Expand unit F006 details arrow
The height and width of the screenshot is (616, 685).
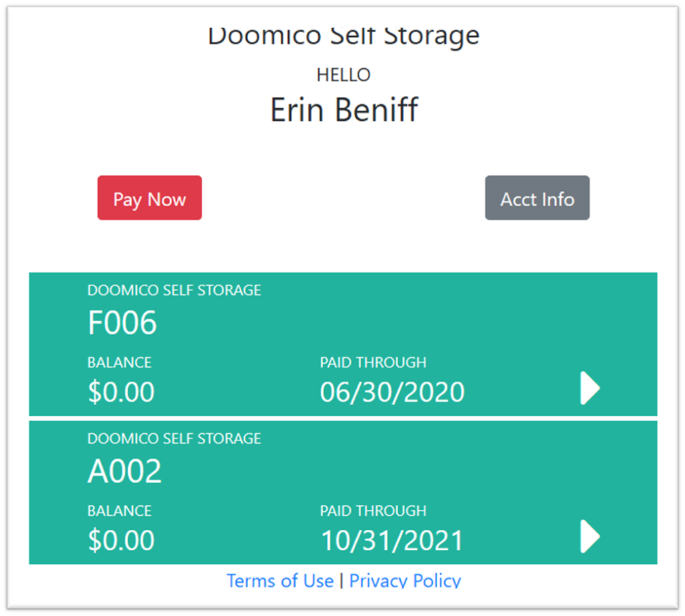point(590,389)
